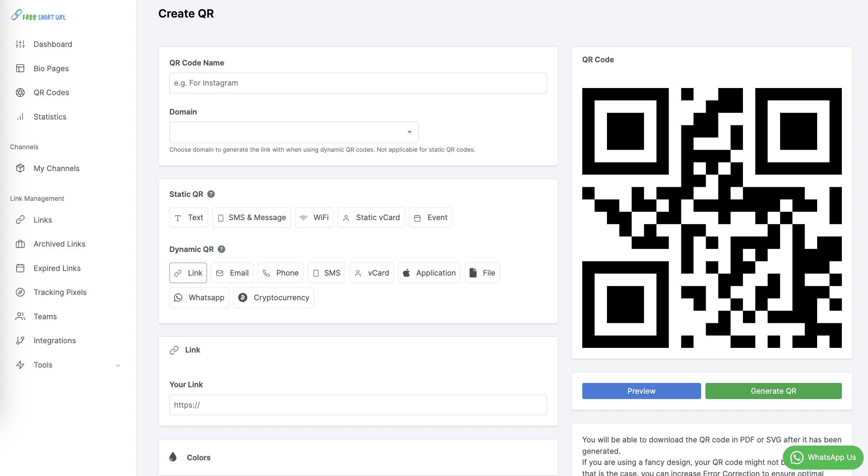Image resolution: width=868 pixels, height=476 pixels.
Task: Go to Archived Links
Action: 59,244
